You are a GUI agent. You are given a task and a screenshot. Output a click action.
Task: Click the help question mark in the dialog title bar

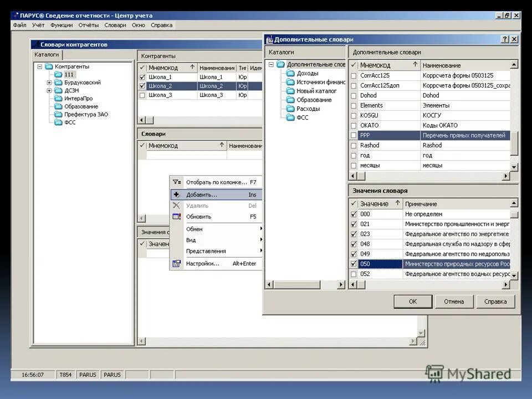click(505, 39)
